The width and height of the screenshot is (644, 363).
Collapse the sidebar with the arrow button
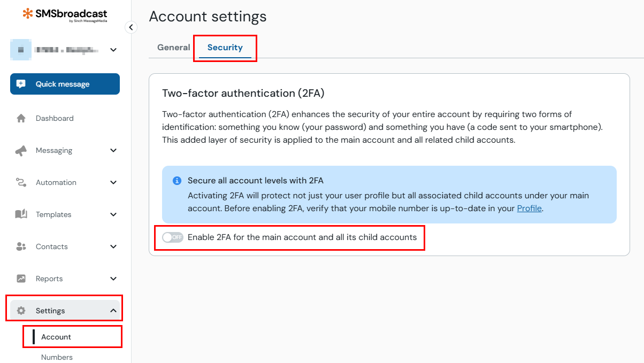pos(131,27)
